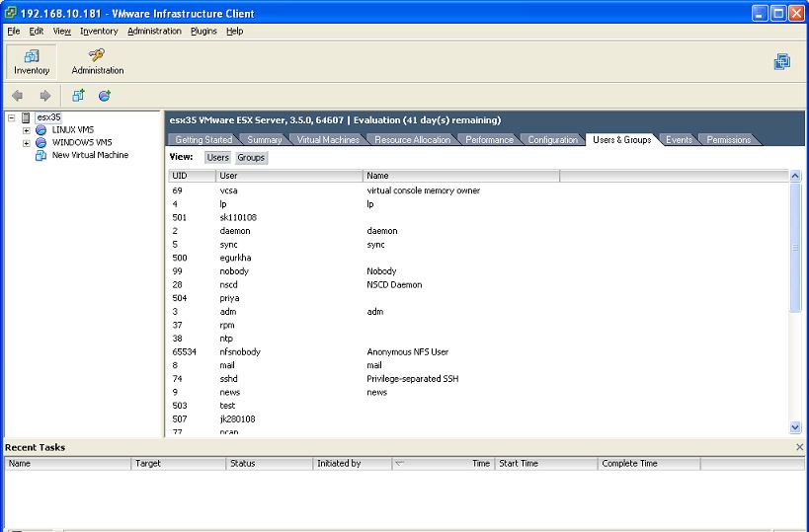809x532 pixels.
Task: Select the esx35 host server icon
Action: [x=26, y=117]
